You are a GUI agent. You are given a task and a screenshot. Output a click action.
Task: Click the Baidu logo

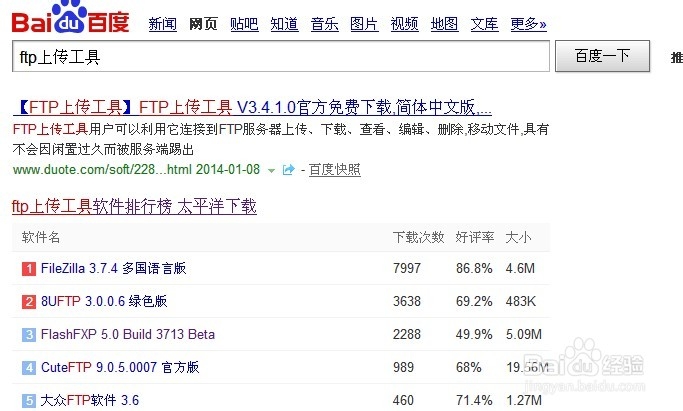pos(70,17)
